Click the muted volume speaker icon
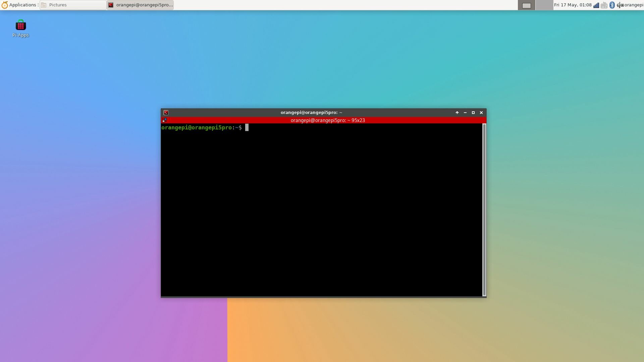This screenshot has width=644, height=362. pos(620,5)
